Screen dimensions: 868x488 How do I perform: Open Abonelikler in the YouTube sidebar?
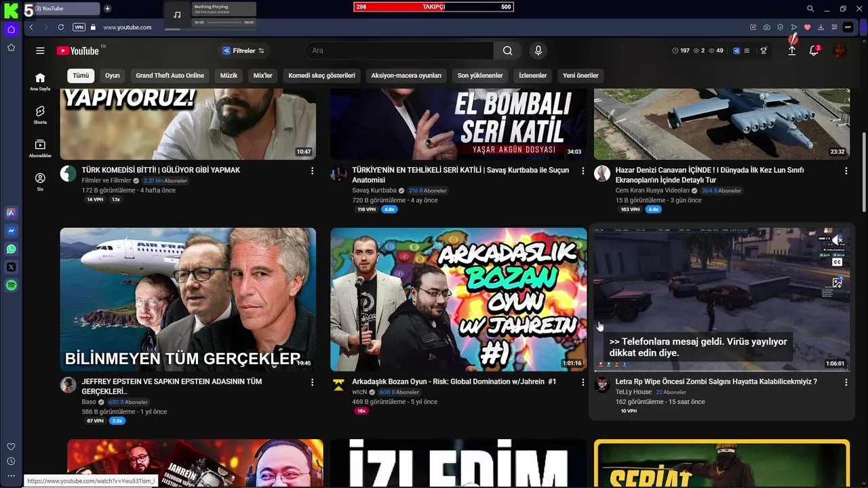click(x=40, y=148)
